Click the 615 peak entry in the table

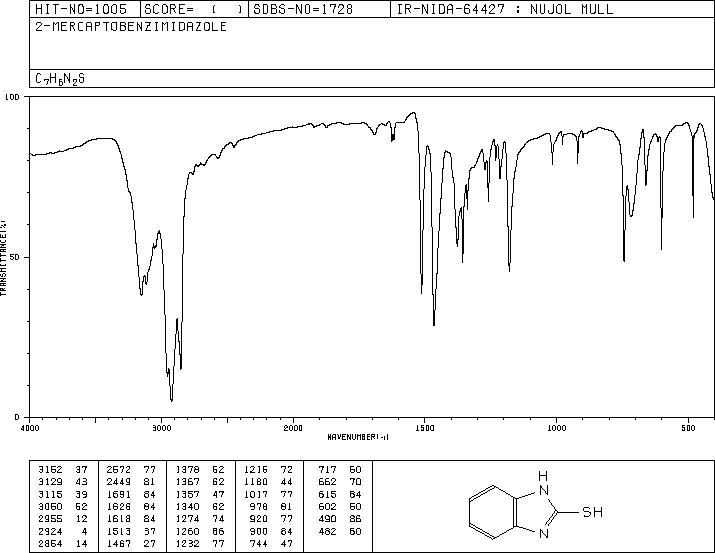click(327, 494)
